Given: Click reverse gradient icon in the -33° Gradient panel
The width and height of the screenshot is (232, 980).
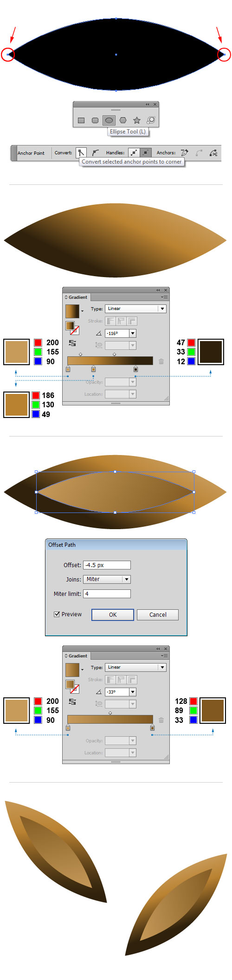Looking at the screenshot, I should pos(72,702).
